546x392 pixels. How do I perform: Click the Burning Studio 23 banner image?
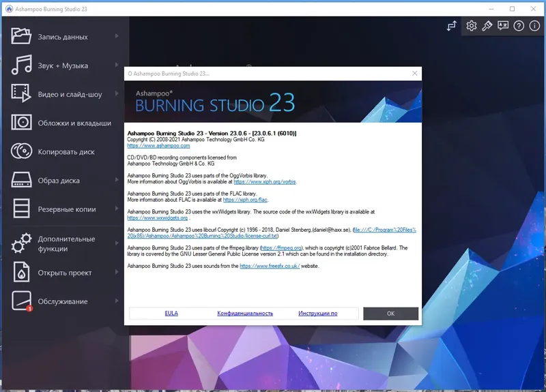click(x=273, y=102)
